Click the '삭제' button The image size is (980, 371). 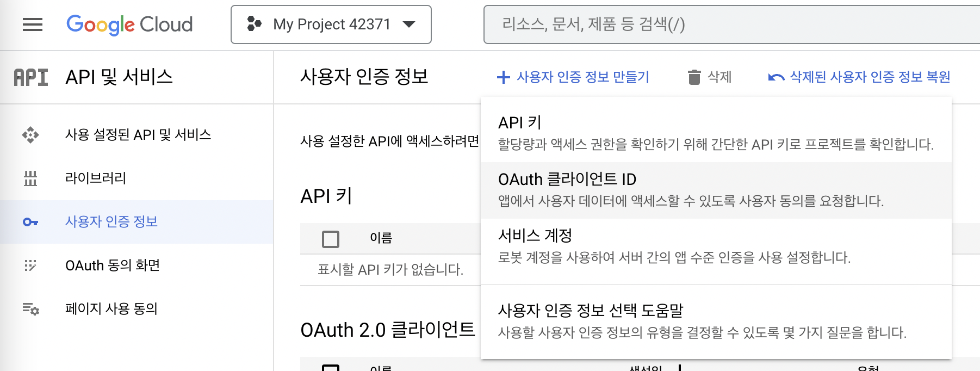[710, 77]
